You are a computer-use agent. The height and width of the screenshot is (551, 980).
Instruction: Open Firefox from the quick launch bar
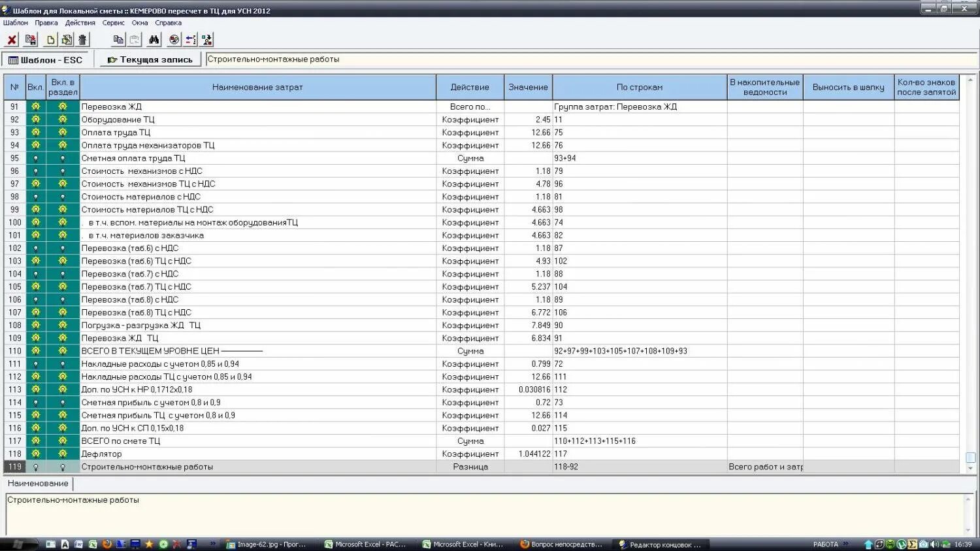click(x=107, y=544)
